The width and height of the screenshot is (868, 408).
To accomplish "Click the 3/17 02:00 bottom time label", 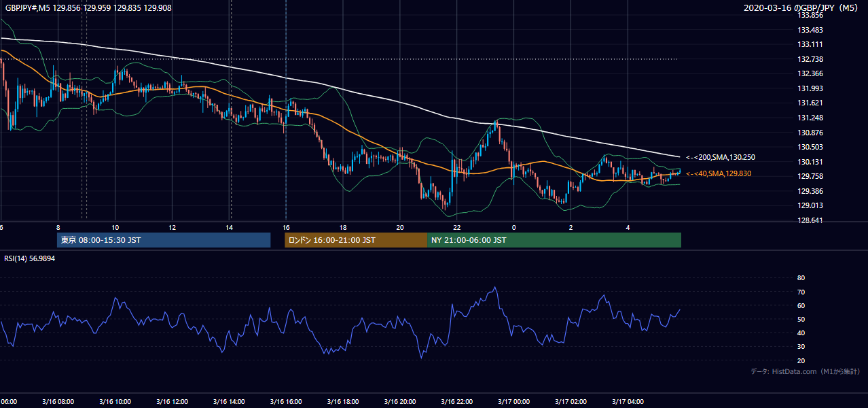I will coord(571,401).
